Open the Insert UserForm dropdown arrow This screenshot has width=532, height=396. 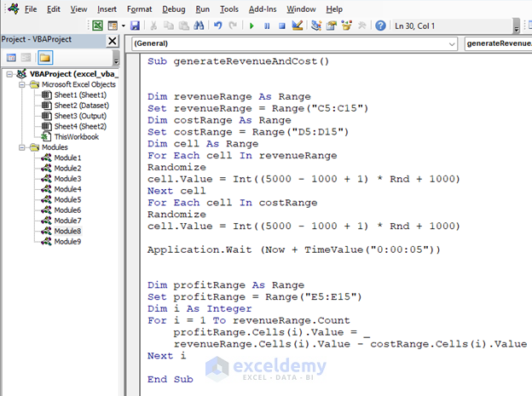[x=123, y=26]
